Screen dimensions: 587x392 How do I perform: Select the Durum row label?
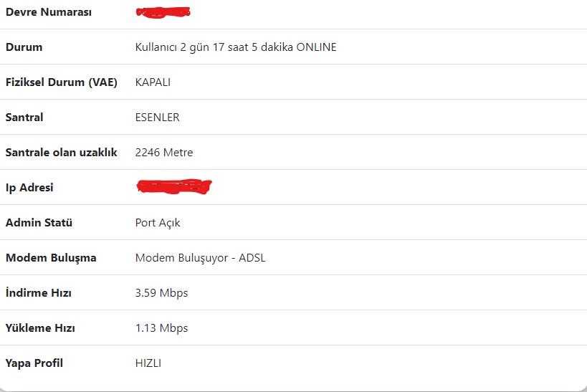click(x=24, y=47)
